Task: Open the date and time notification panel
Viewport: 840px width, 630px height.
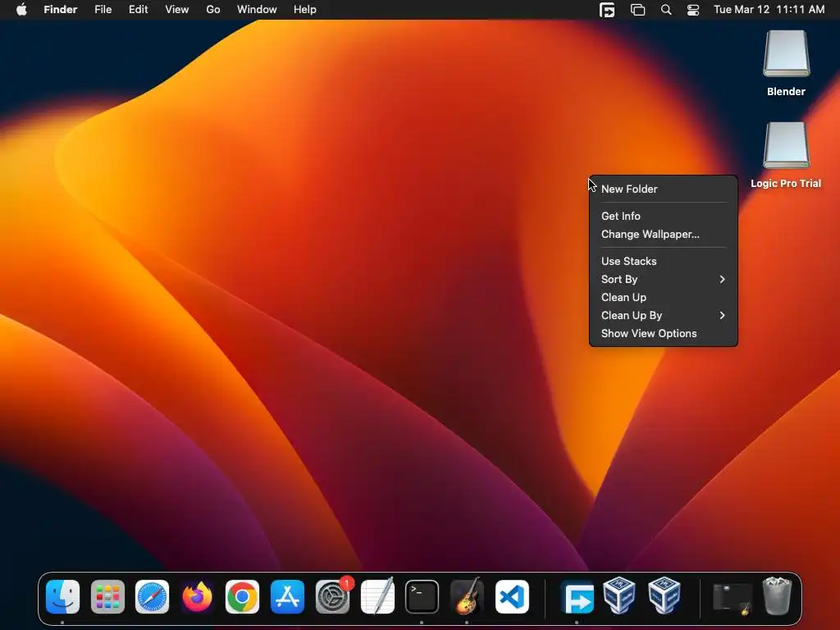Action: coord(769,10)
